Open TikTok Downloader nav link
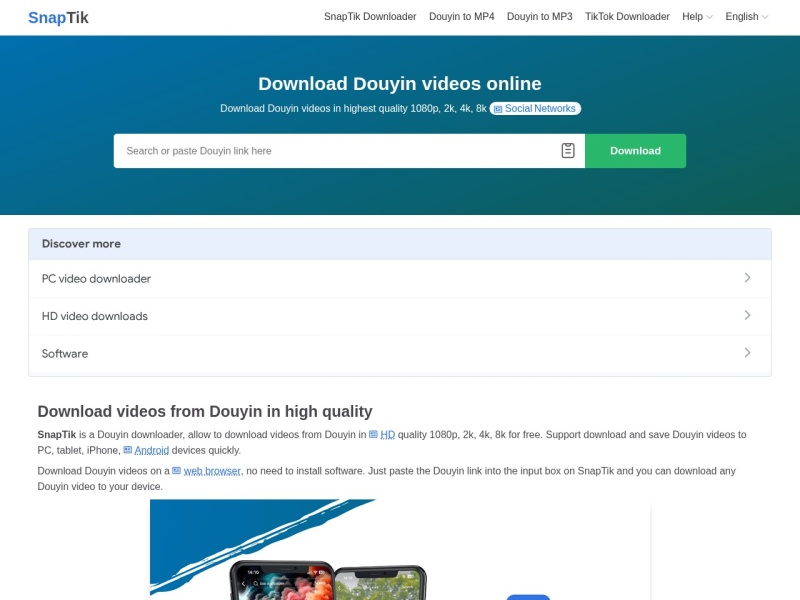 point(627,16)
